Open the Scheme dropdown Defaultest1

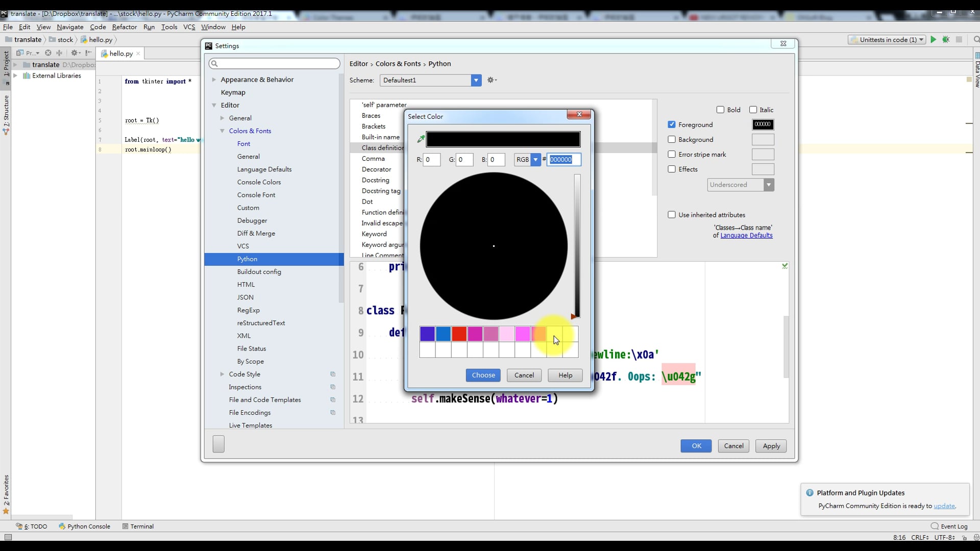point(430,80)
